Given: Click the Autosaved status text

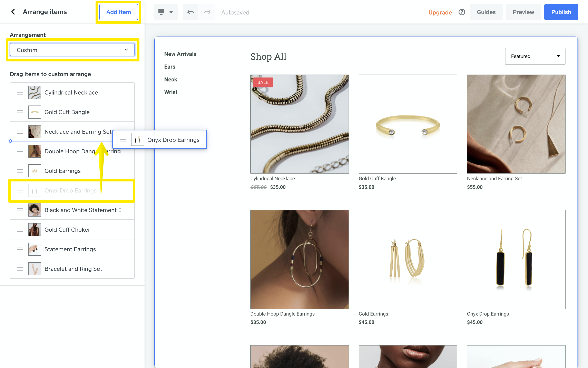Looking at the screenshot, I should (235, 12).
